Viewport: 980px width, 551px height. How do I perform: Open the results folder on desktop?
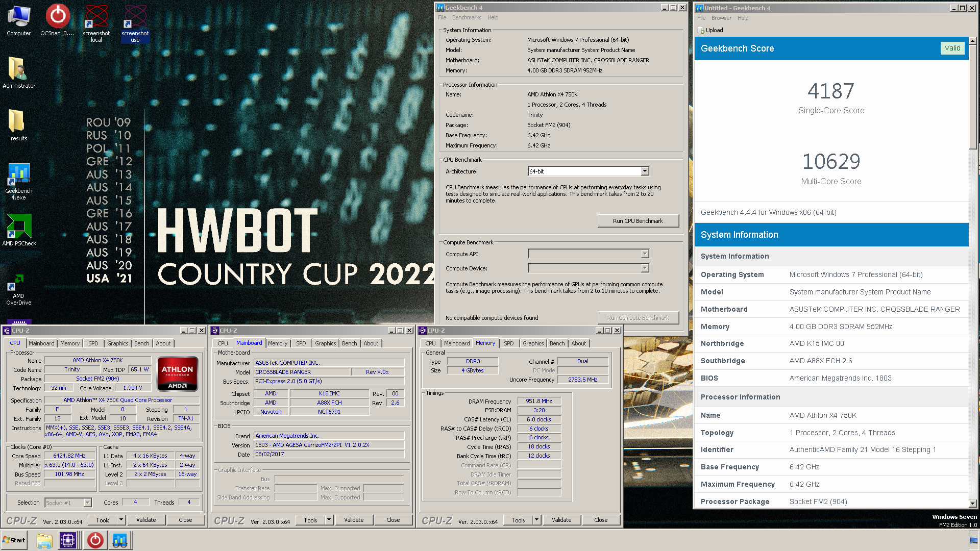(19, 126)
